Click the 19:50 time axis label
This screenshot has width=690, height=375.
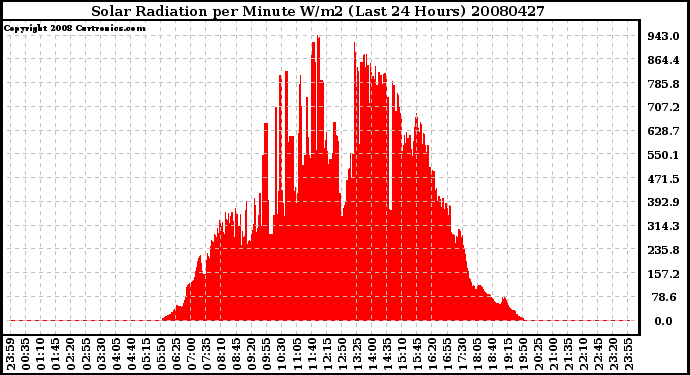point(522,354)
